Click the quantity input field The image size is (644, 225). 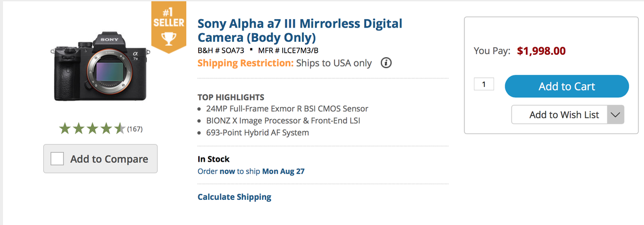(x=484, y=84)
